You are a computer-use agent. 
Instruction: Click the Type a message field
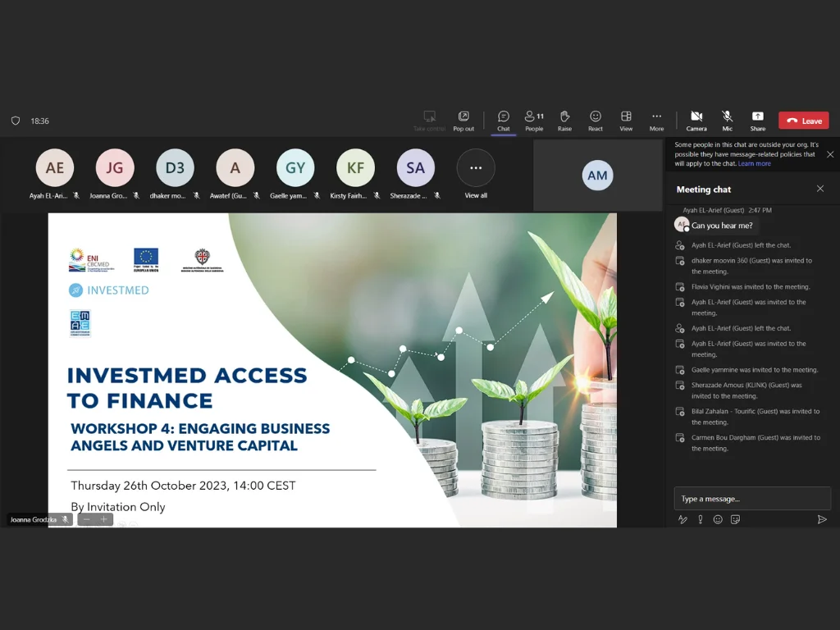coord(751,499)
